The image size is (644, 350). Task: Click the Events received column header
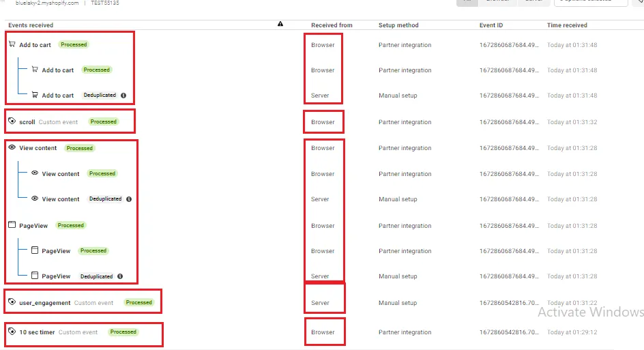(x=31, y=25)
